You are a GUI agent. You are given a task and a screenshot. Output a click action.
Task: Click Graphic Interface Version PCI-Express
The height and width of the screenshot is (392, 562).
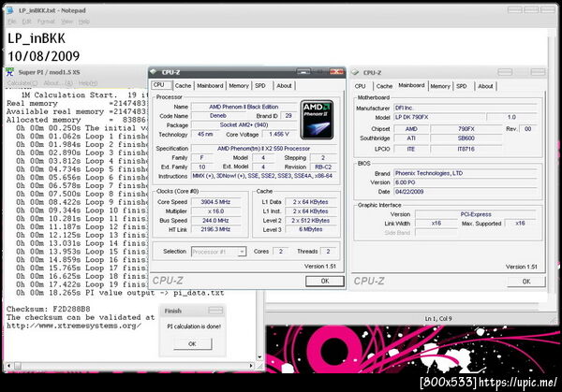pos(476,214)
